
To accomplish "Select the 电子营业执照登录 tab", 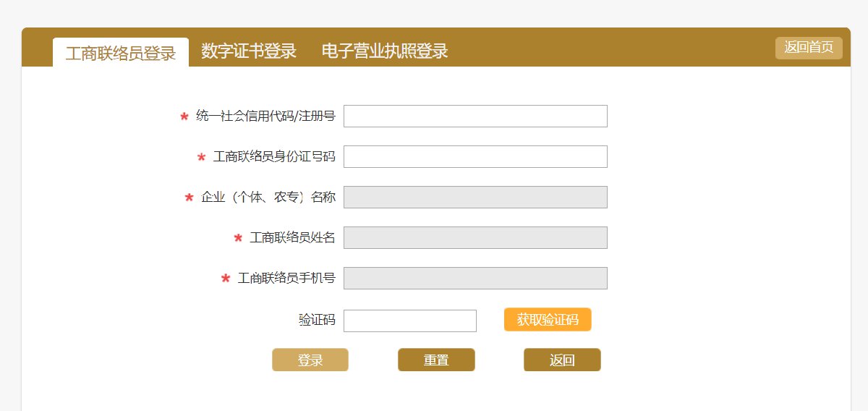I will 385,51.
